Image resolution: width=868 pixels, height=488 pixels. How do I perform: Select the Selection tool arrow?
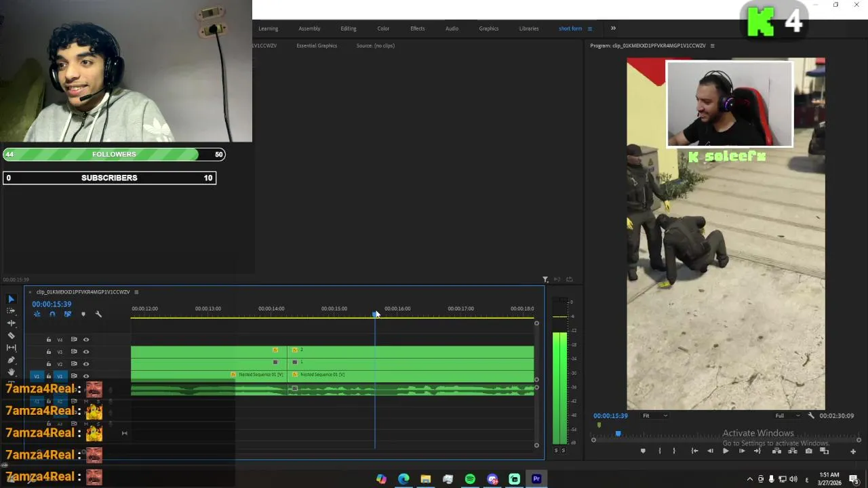click(11, 299)
